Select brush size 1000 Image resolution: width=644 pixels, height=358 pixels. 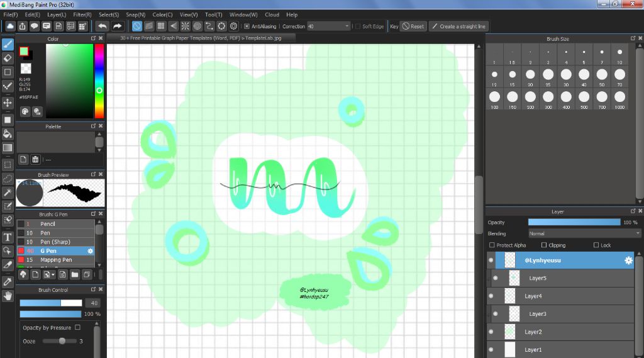(x=619, y=99)
